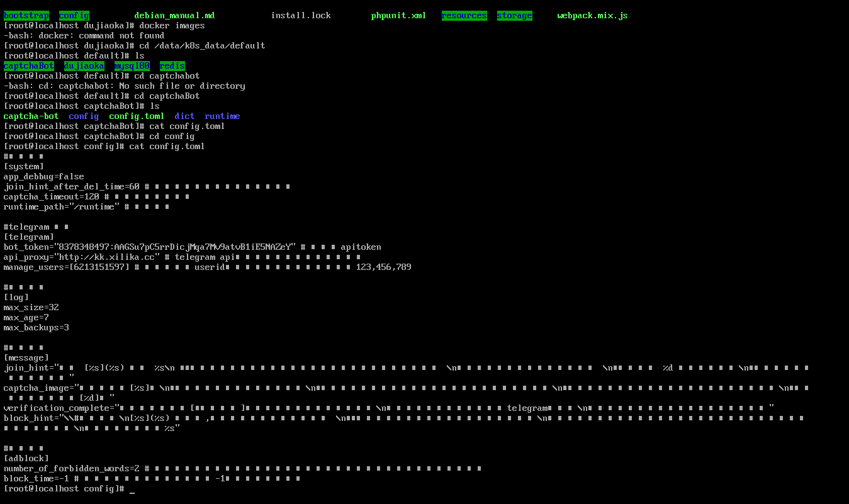This screenshot has width=849, height=504.
Task: Click the highlighted redis directory entry
Action: 172,66
